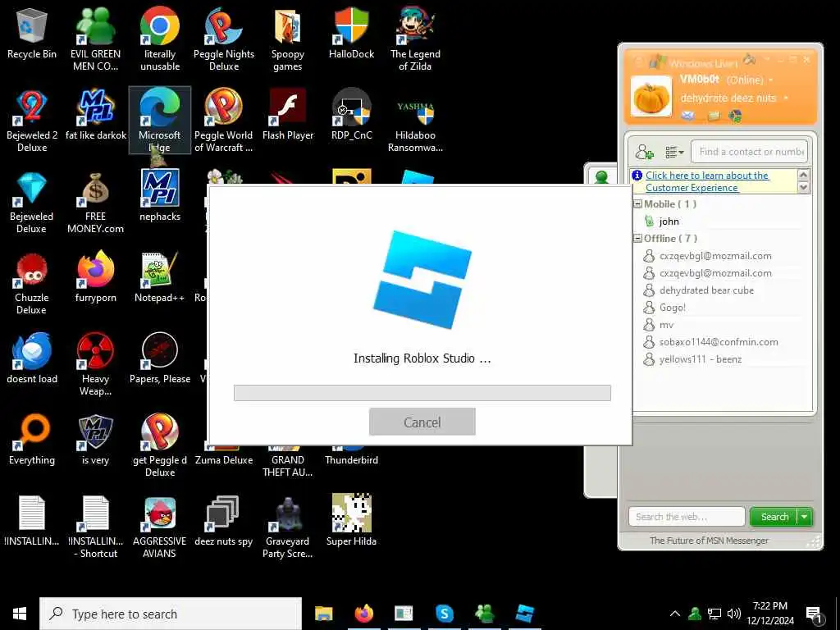Viewport: 840px width, 630px height.
Task: Open the personal message dropdown arrow
Action: click(x=785, y=98)
